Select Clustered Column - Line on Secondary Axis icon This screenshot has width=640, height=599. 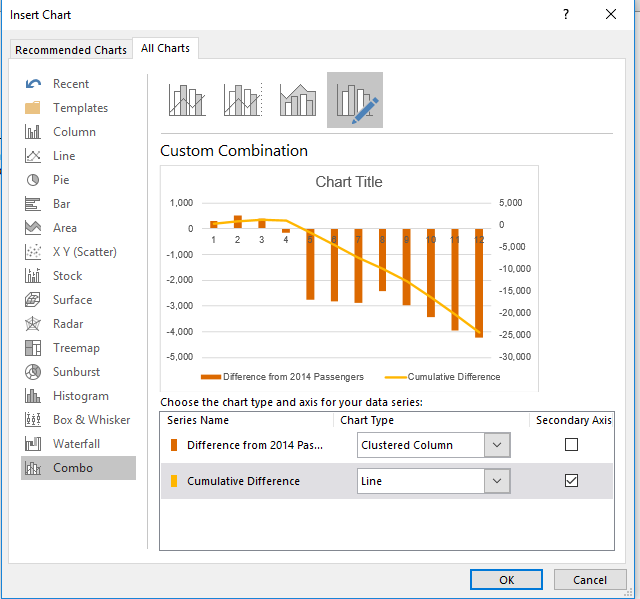pyautogui.click(x=243, y=100)
